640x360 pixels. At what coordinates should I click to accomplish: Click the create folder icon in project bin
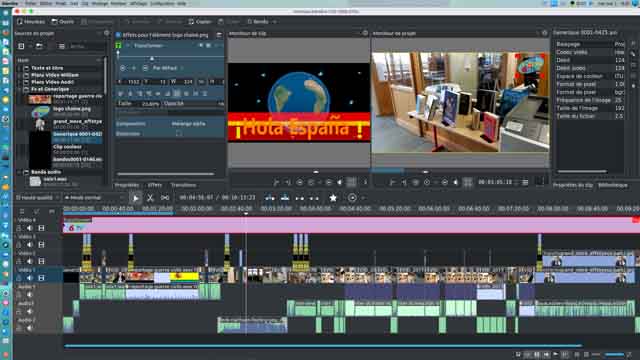tap(39, 47)
